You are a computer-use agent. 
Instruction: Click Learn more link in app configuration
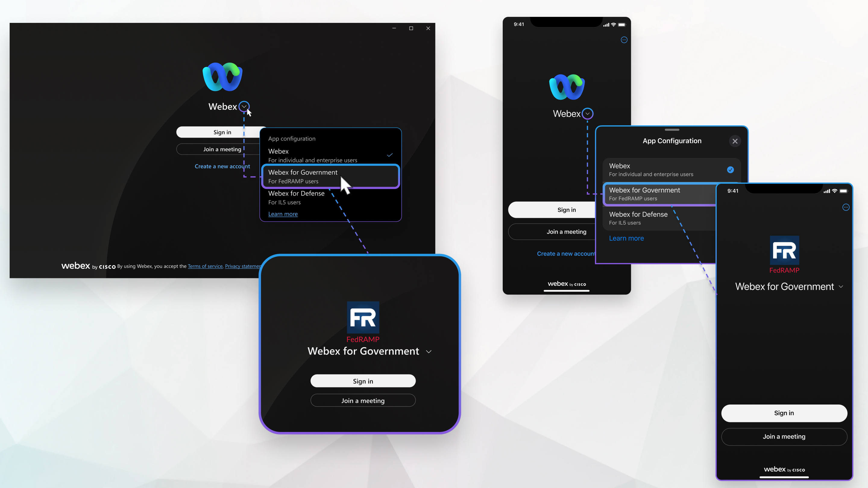tap(283, 213)
